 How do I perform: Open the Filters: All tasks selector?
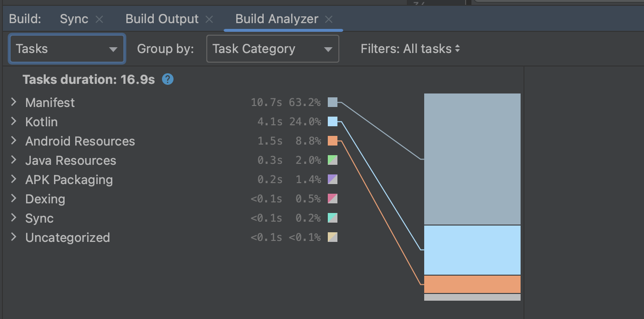[410, 48]
